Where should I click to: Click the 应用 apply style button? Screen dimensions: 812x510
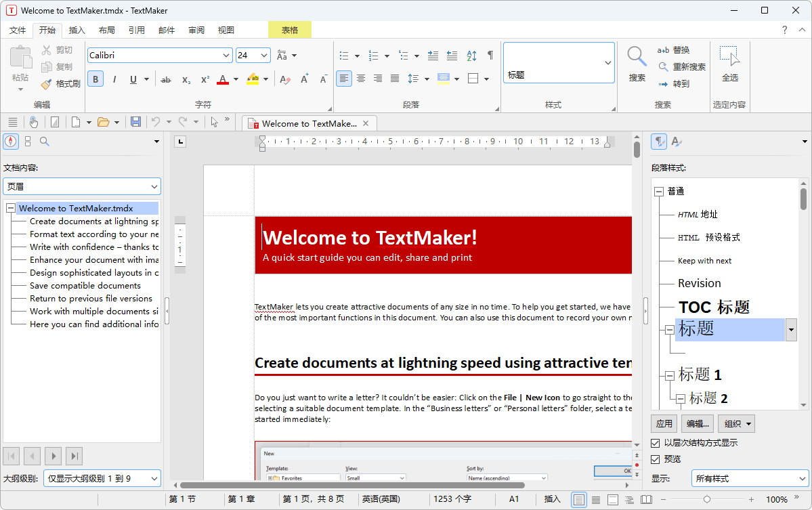coord(664,424)
